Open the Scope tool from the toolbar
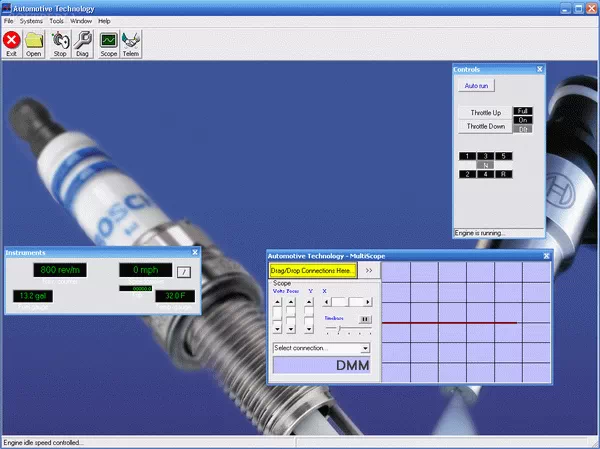This screenshot has width=600, height=449. tap(108, 43)
